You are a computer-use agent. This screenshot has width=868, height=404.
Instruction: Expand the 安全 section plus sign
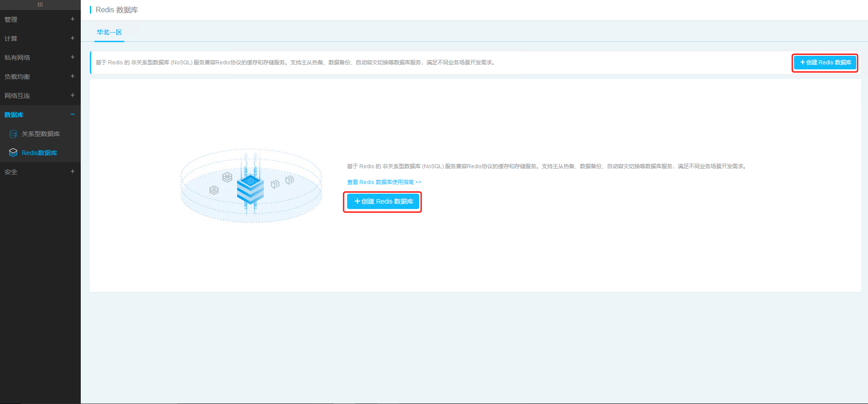(x=73, y=171)
